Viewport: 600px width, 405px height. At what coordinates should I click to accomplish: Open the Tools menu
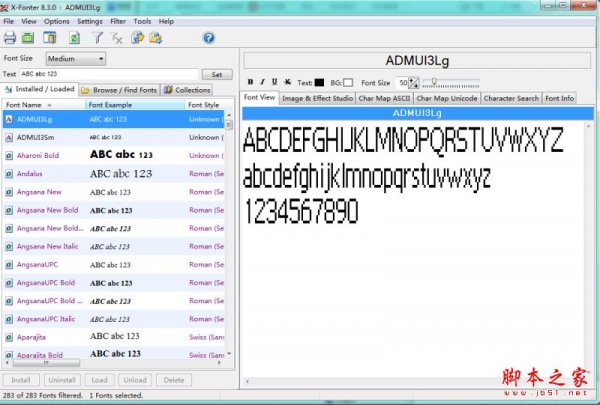click(142, 21)
